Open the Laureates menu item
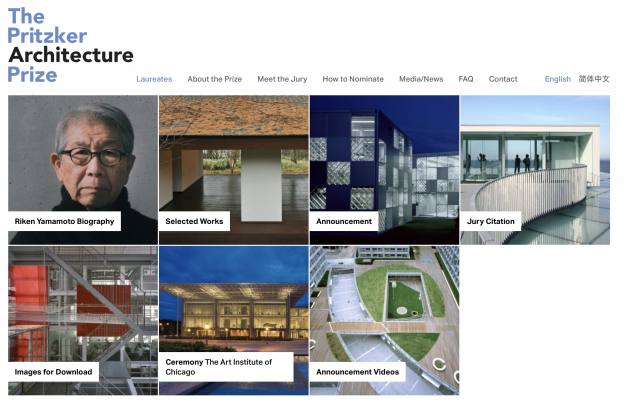 154,79
